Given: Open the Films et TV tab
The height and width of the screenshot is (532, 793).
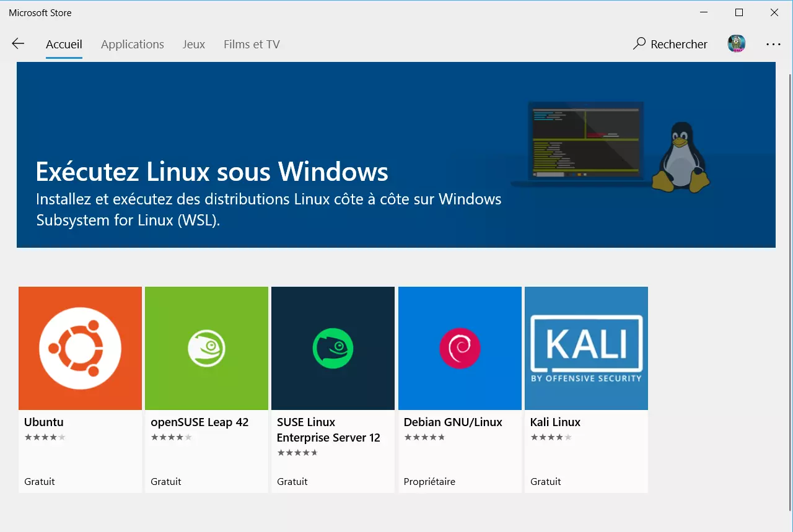Looking at the screenshot, I should coord(252,45).
